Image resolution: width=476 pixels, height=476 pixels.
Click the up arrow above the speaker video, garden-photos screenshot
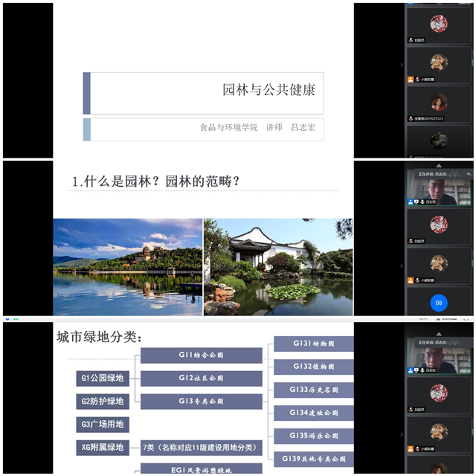click(439, 166)
